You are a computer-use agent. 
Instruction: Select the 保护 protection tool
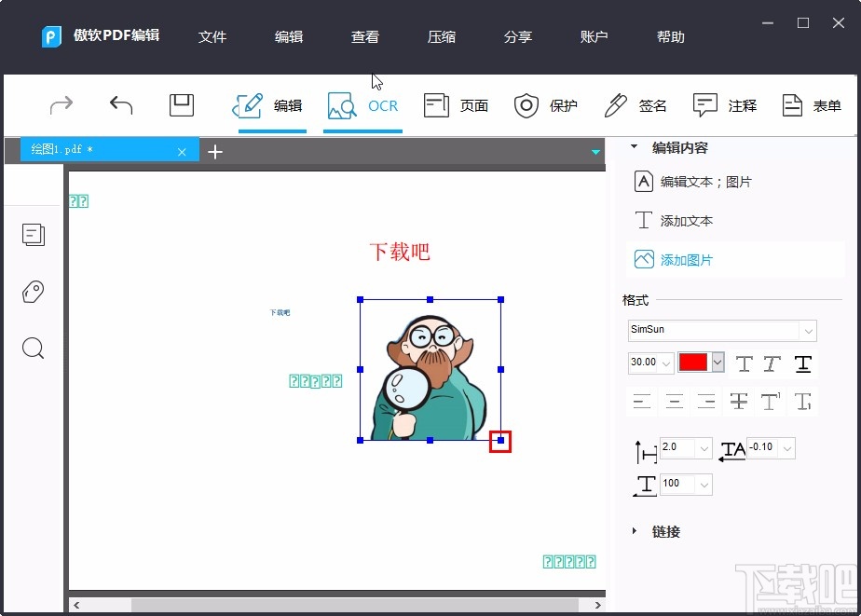(547, 105)
